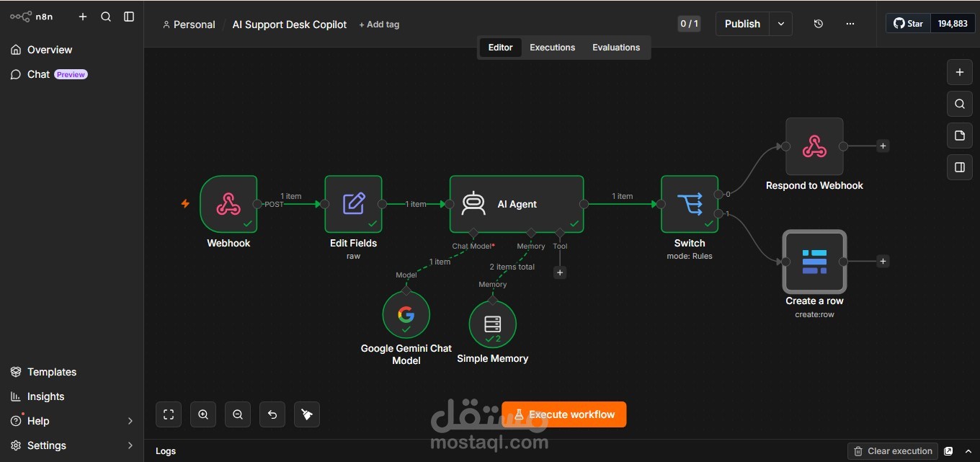Open more options ellipsis menu
Image resolution: width=980 pixels, height=462 pixels.
pos(850,24)
